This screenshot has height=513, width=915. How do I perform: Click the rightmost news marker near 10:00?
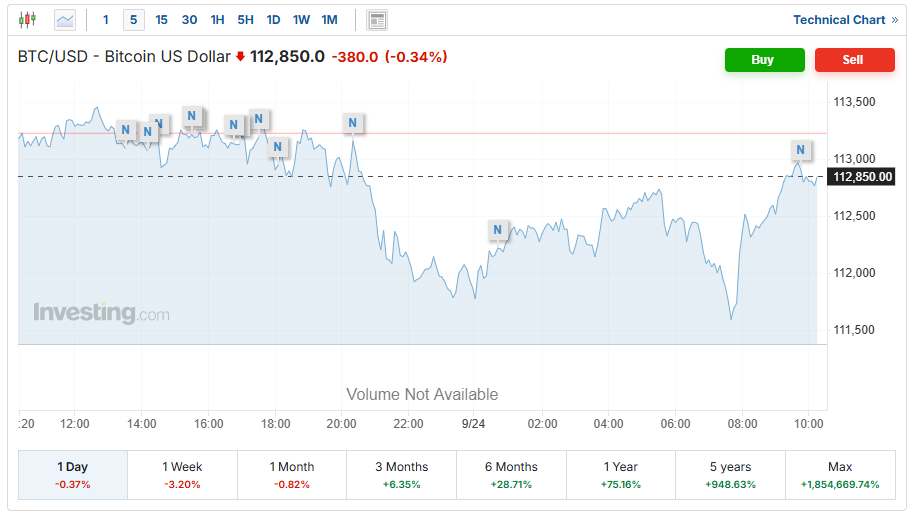click(x=800, y=150)
